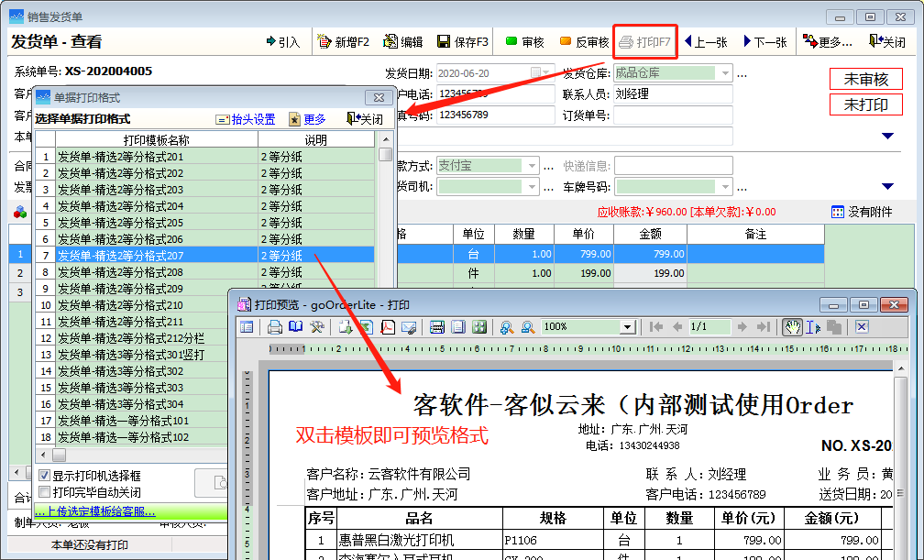Click the previous page arrow in preview

tap(677, 326)
